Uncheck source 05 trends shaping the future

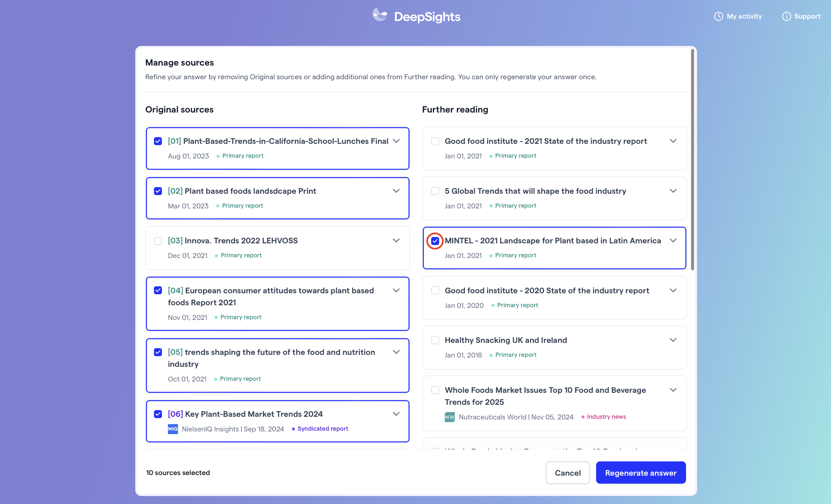(158, 352)
